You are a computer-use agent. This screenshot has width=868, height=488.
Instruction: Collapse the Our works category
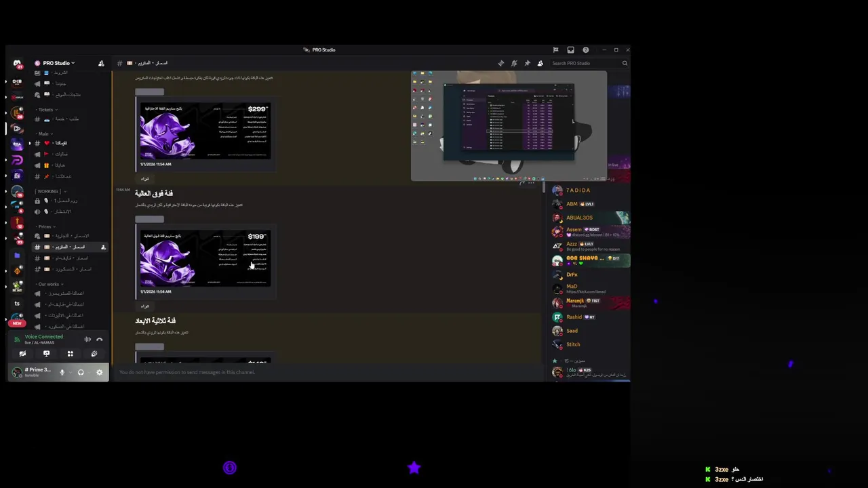pyautogui.click(x=49, y=284)
